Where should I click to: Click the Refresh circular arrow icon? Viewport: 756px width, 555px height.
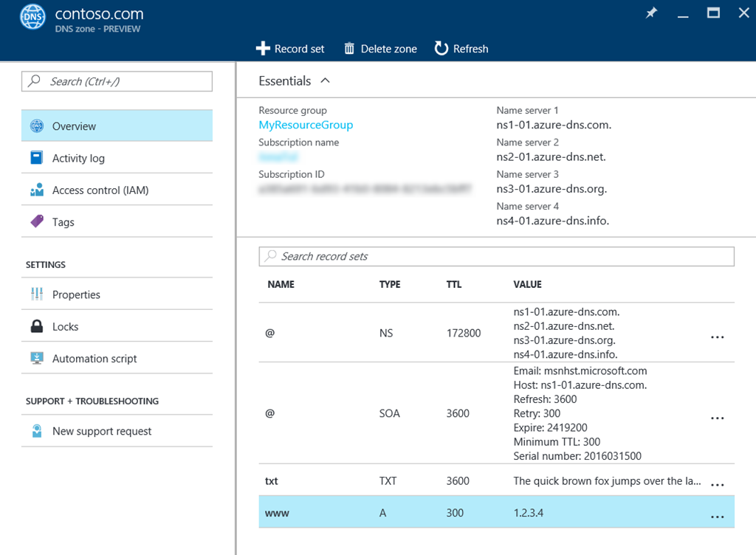[441, 48]
